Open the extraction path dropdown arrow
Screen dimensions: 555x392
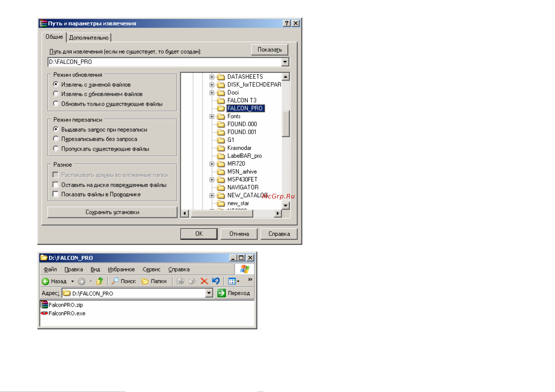point(285,62)
